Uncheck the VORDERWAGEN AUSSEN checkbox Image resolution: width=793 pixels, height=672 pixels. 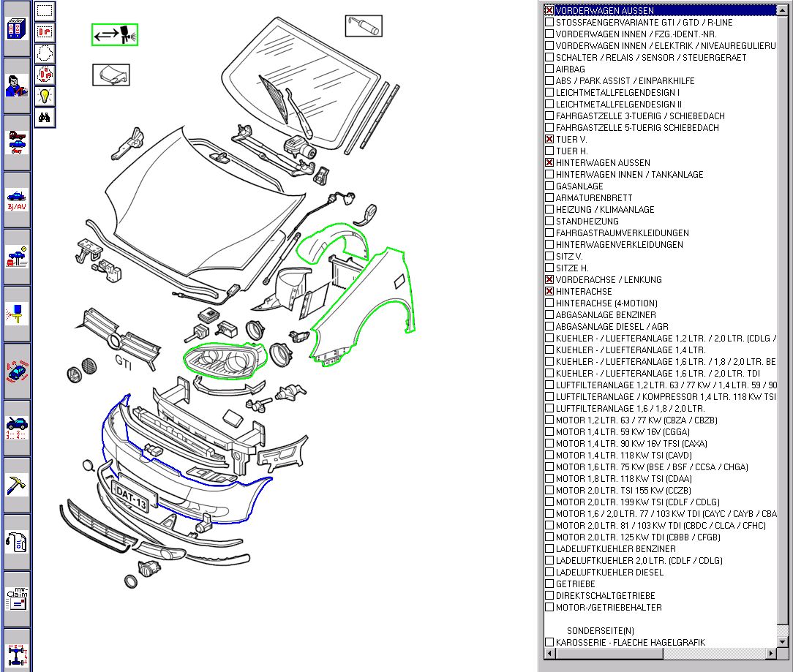click(x=549, y=11)
